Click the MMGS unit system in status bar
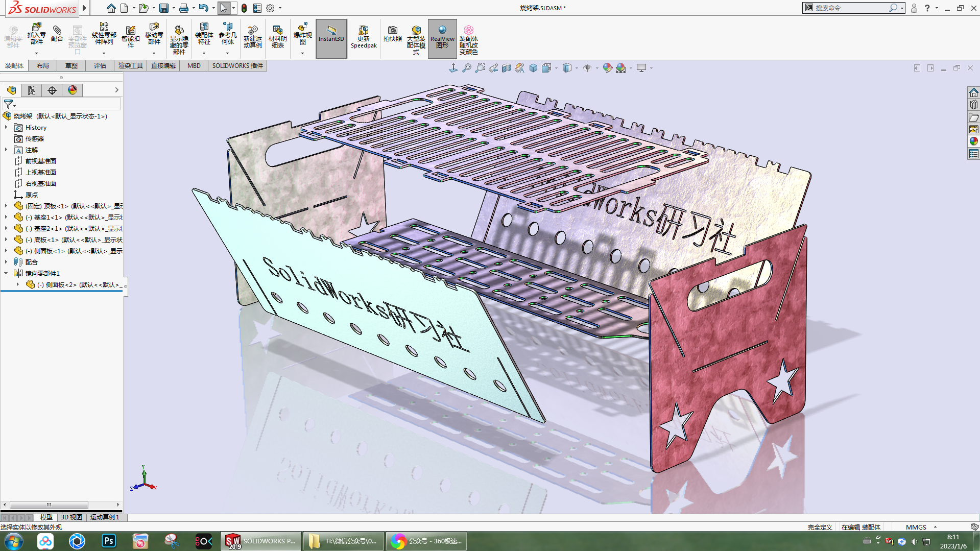 916,527
